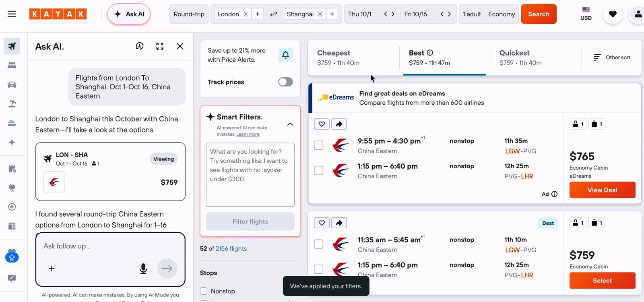Go to previous departure date
Viewport: 644px width, 302px height.
386,14
